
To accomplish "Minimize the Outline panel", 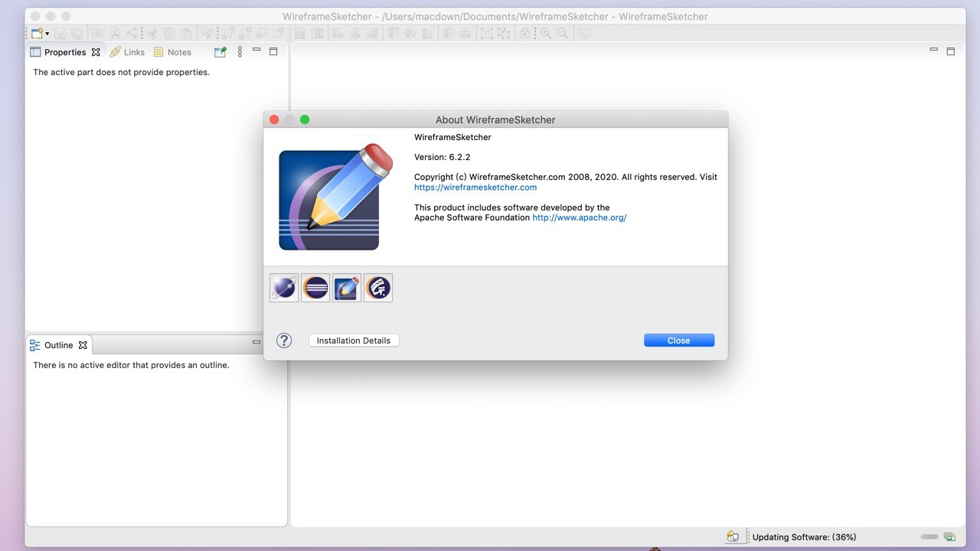I will coord(256,343).
